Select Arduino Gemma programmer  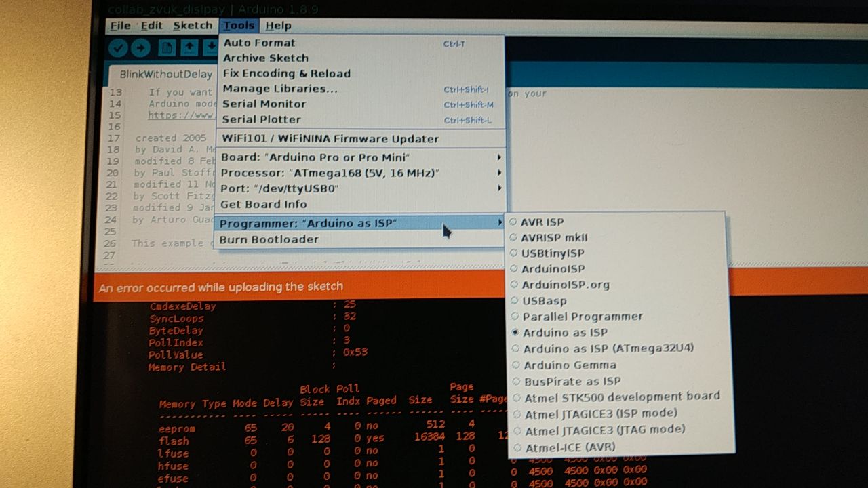coord(618,365)
